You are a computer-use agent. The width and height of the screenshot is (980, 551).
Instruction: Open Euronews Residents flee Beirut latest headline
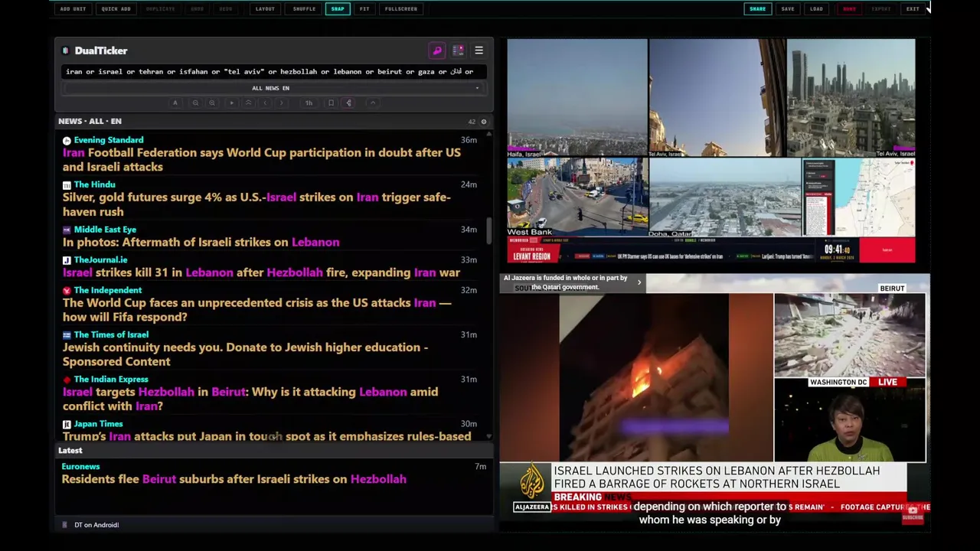234,479
